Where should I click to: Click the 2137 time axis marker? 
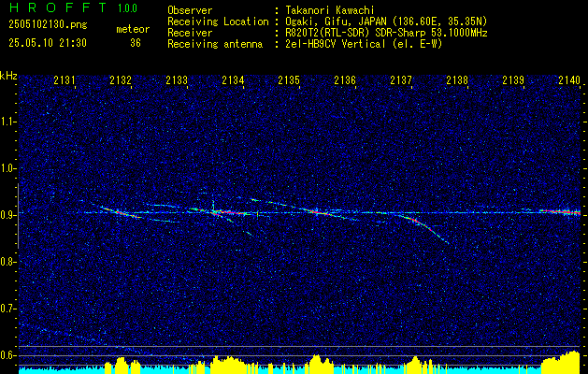(x=401, y=79)
